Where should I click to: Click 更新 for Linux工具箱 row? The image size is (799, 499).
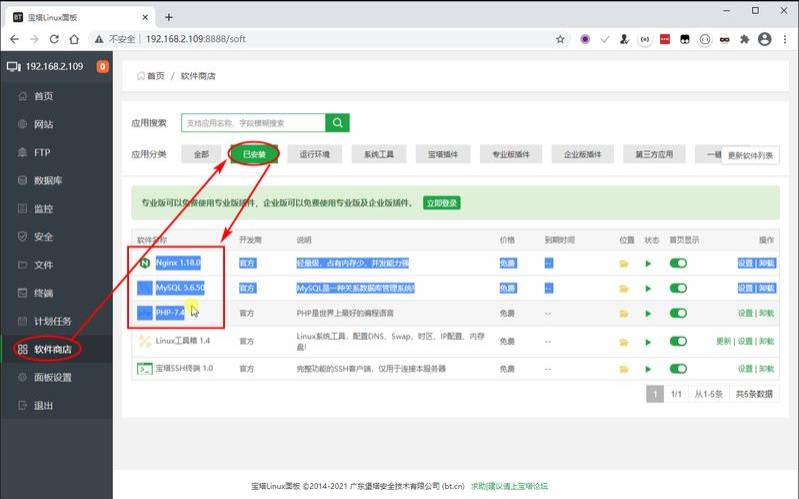[723, 341]
